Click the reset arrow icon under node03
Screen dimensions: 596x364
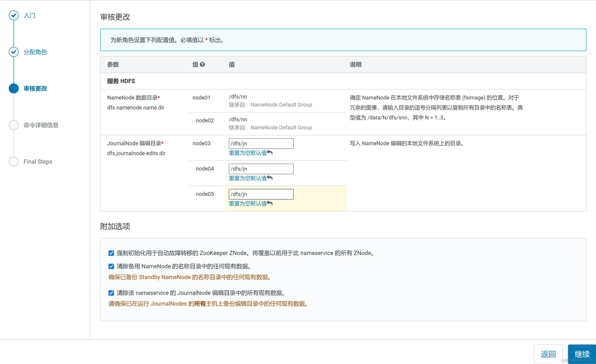coord(270,153)
